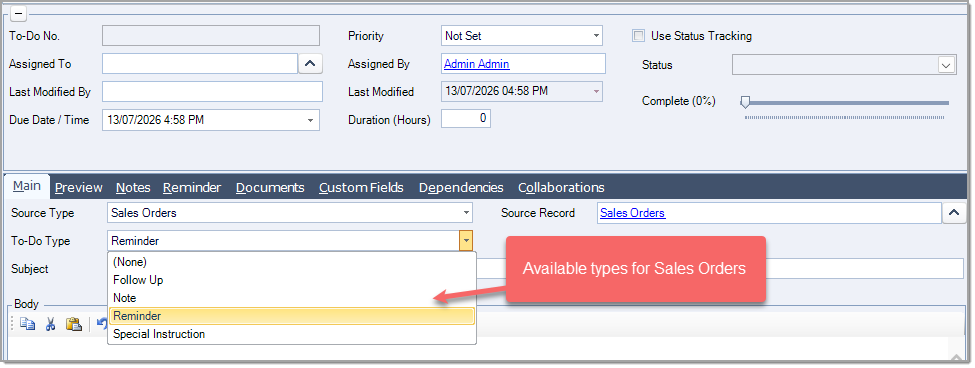Switch to the Custom Fields tab
975x368 pixels.
361,187
